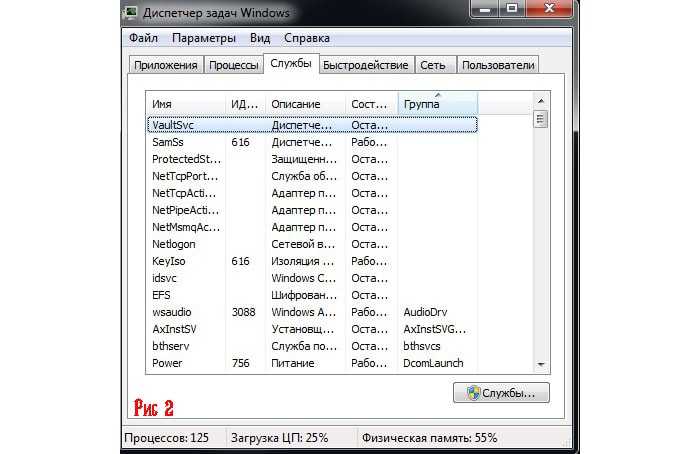Click the AudioDrv group cell

coord(425,312)
